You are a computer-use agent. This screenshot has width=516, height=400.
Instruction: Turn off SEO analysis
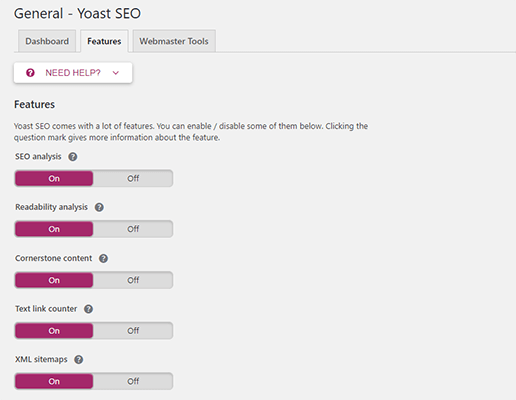pos(133,178)
